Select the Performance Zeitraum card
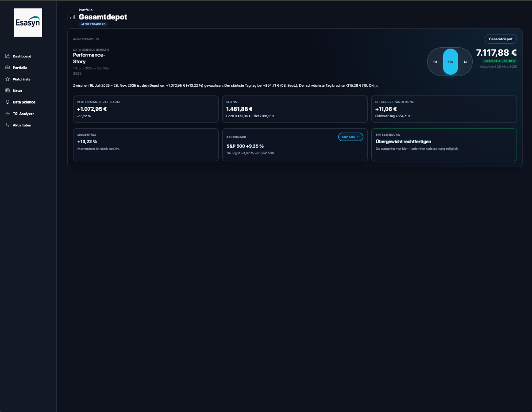 (x=146, y=109)
